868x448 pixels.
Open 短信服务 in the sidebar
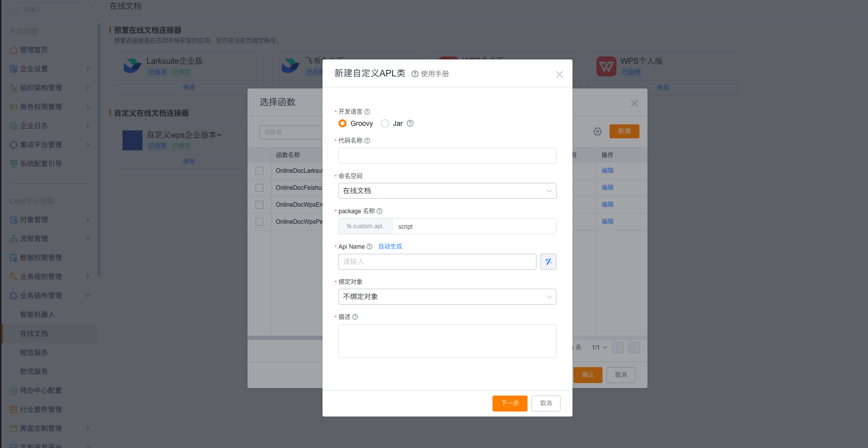34,353
